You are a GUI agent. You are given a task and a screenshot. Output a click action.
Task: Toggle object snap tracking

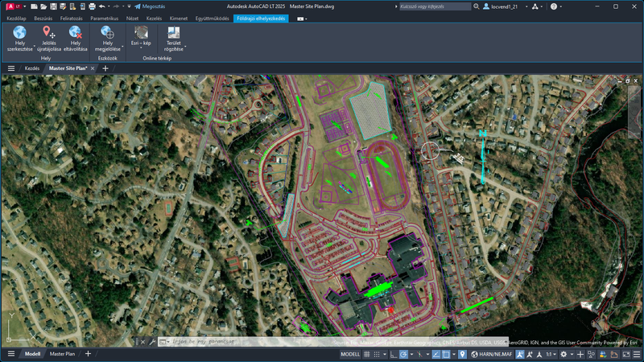click(x=436, y=354)
